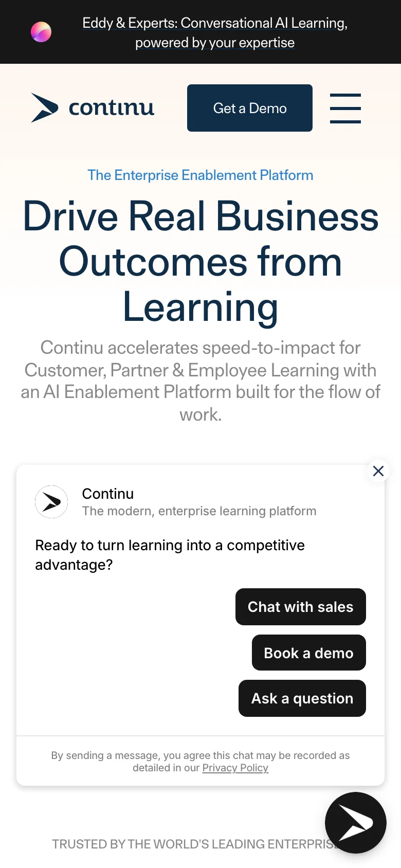This screenshot has height=868, width=401.
Task: Click the gradient orb icon in the banner
Action: [41, 32]
